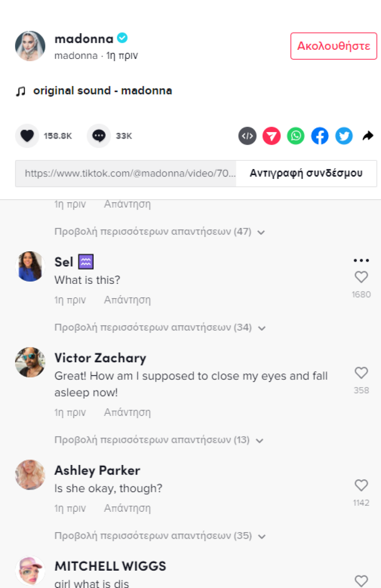Screen dimensions: 381x588
Task: Click Αντιγραφή συνδέσμου to copy link
Action: click(306, 174)
